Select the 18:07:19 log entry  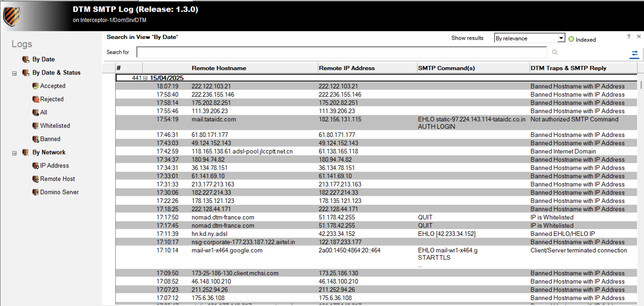tap(376, 86)
